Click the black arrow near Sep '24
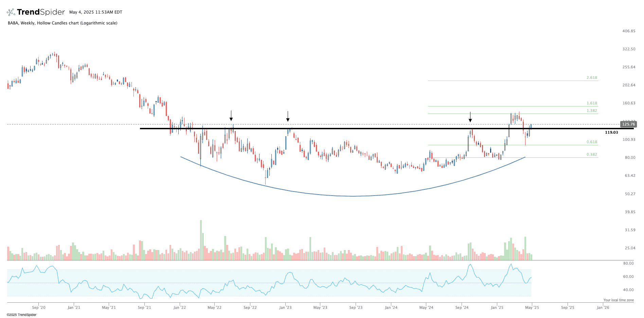Viewport: 644px width, 318px height. (470, 117)
